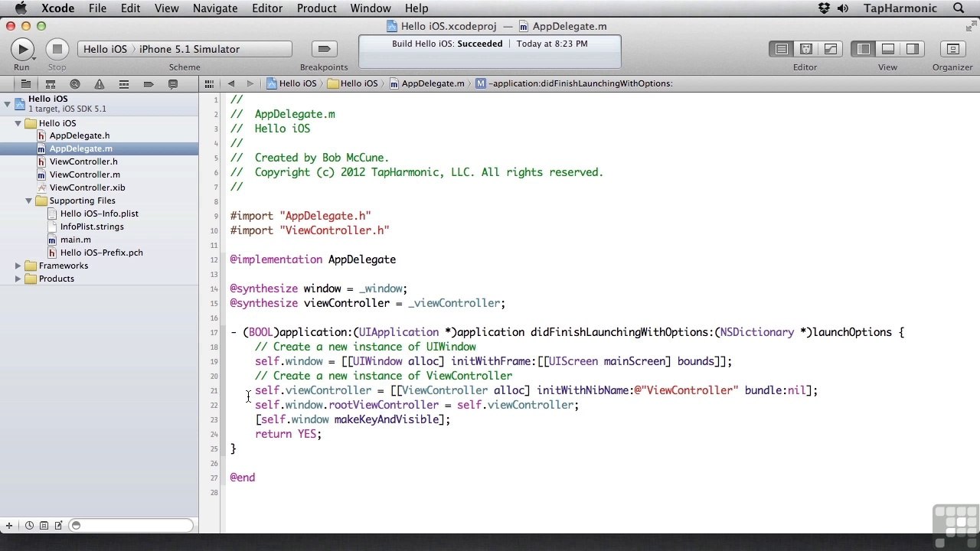Select the Standard editor button

coord(782,49)
